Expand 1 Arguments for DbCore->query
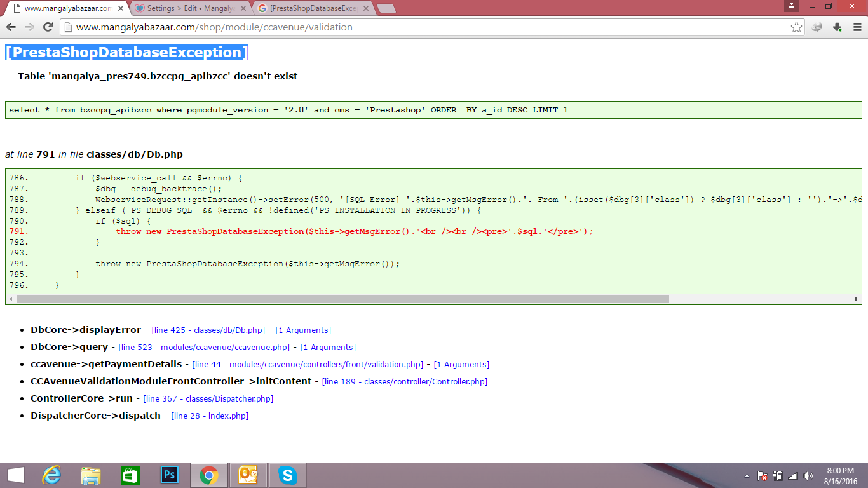 click(328, 348)
